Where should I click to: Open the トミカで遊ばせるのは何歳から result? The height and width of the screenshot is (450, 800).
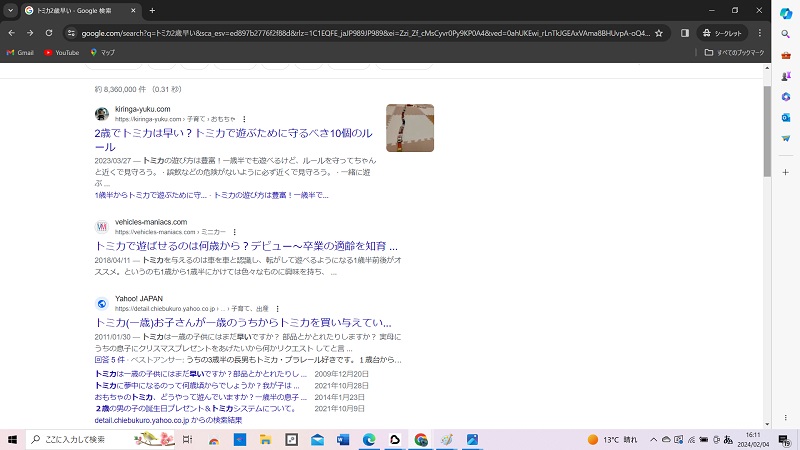pyautogui.click(x=246, y=246)
